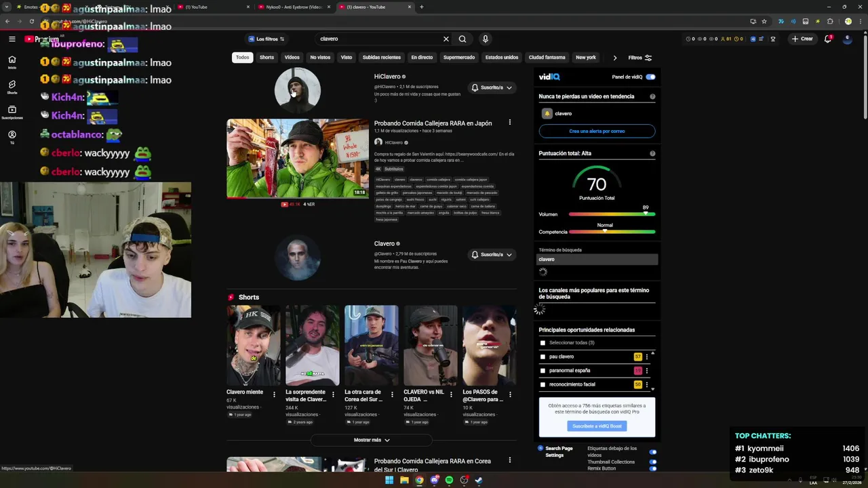Select the No vistos filter chip
The width and height of the screenshot is (868, 488).
click(320, 58)
